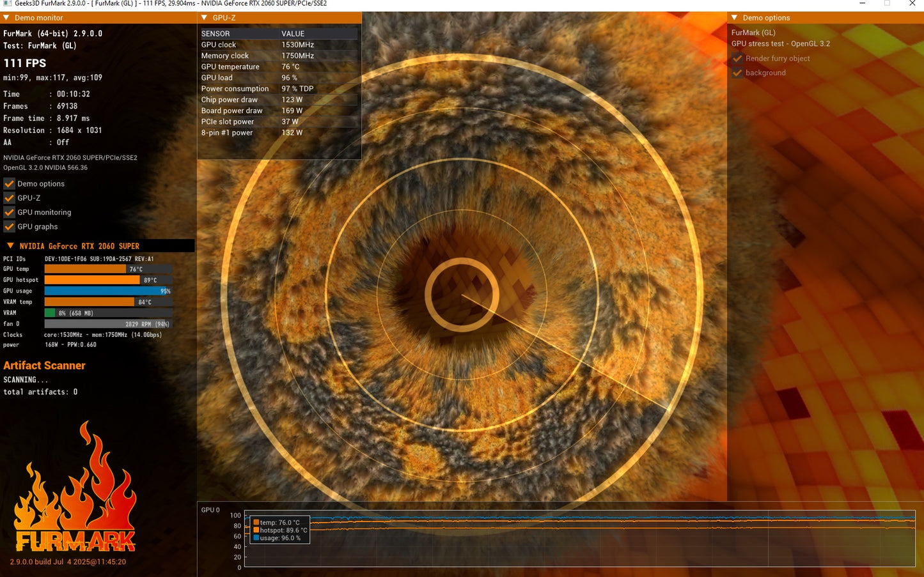The image size is (924, 577).
Task: Disable the GPU monitoring checkbox
Action: 9,212
